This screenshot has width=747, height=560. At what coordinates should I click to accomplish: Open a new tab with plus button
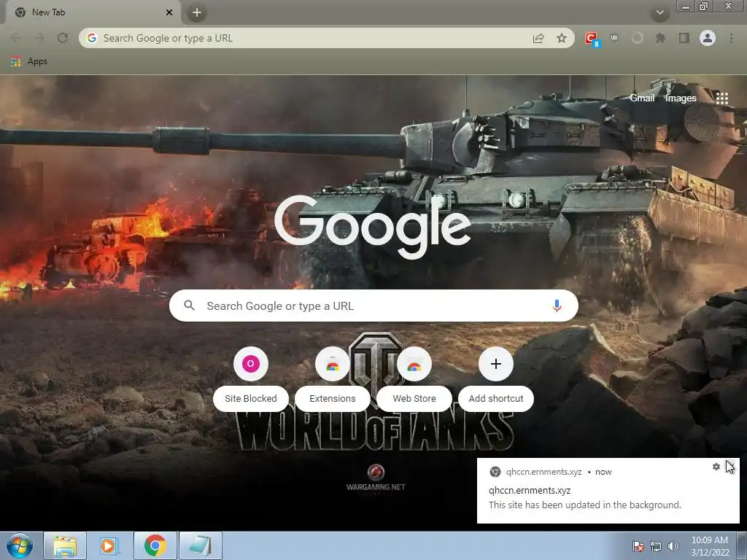[x=197, y=13]
